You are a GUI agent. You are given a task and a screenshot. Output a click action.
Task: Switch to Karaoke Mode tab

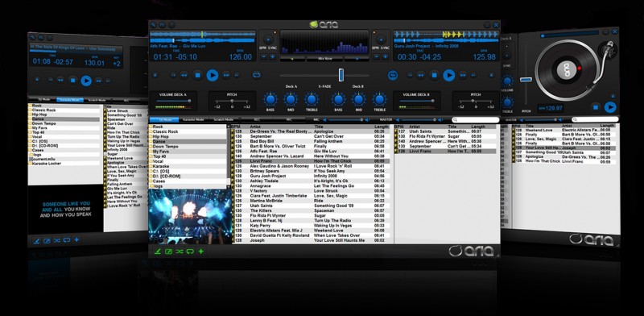click(193, 120)
